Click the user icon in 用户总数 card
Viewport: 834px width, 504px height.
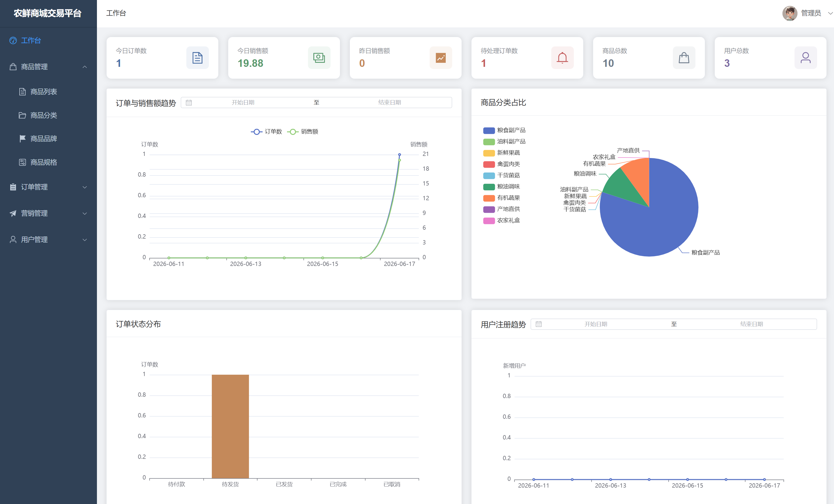[x=806, y=58]
